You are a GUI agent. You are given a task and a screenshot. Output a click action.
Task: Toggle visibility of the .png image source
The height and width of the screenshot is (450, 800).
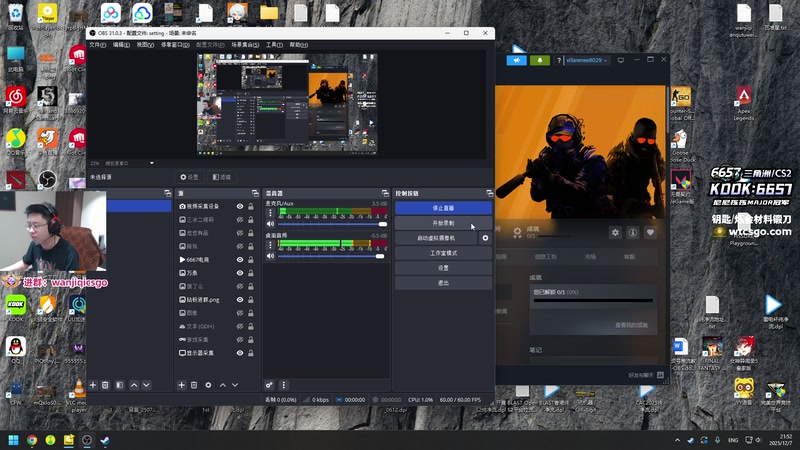(240, 299)
